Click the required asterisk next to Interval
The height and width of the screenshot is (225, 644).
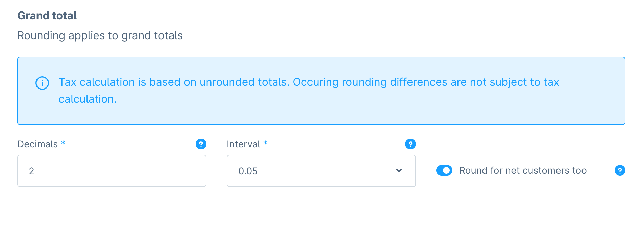click(265, 143)
